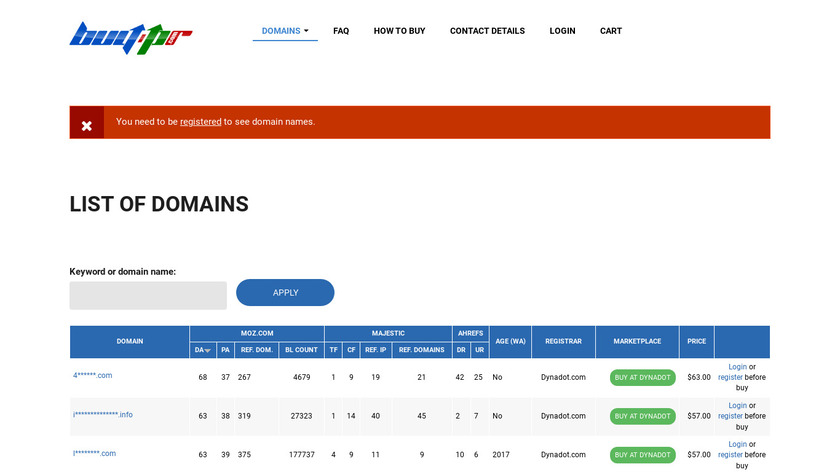Open Contact Details page
The height and width of the screenshot is (472, 840).
(x=487, y=31)
